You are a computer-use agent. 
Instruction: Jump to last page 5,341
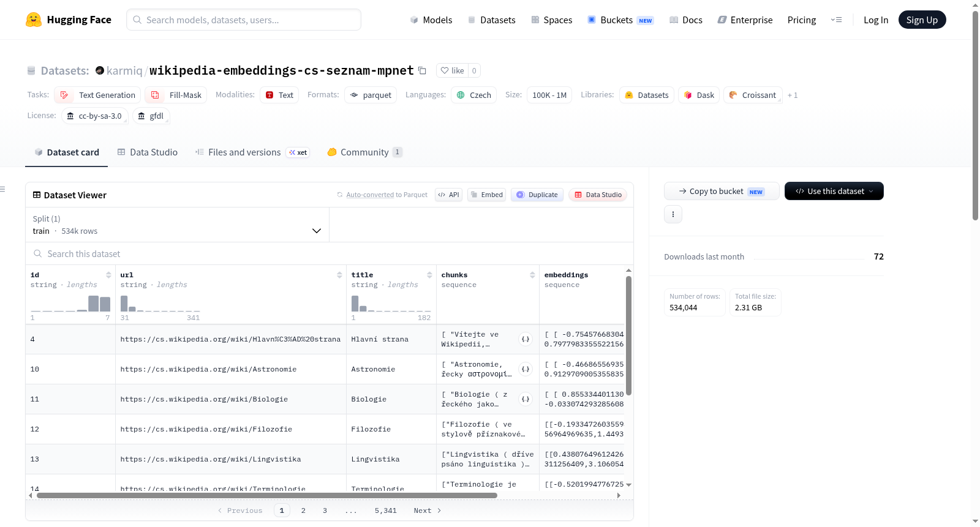tap(386, 510)
